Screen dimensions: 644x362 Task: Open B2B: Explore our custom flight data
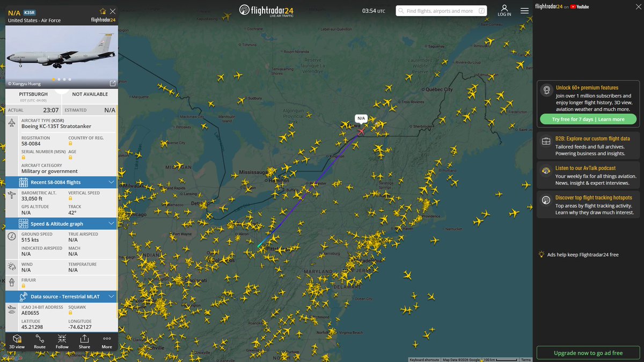pos(592,138)
